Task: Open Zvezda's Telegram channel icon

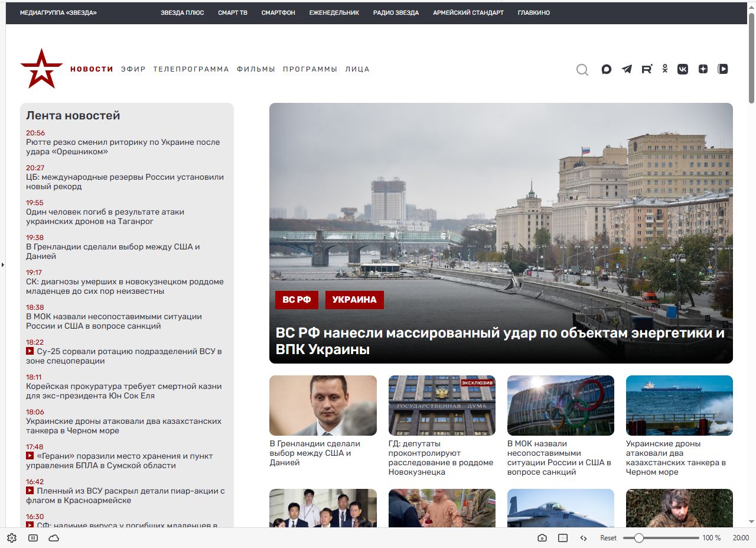Action: coord(627,69)
